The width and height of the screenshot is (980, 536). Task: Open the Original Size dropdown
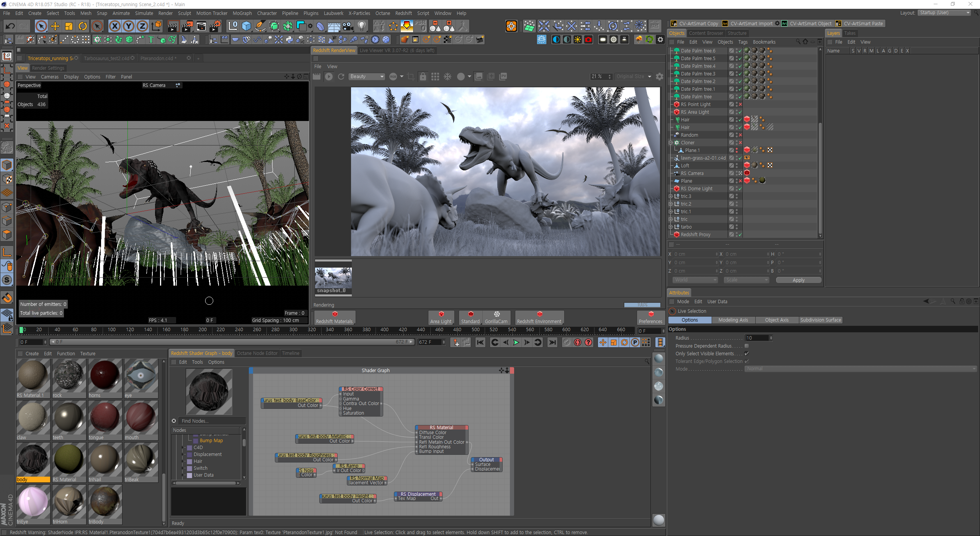[x=634, y=77]
